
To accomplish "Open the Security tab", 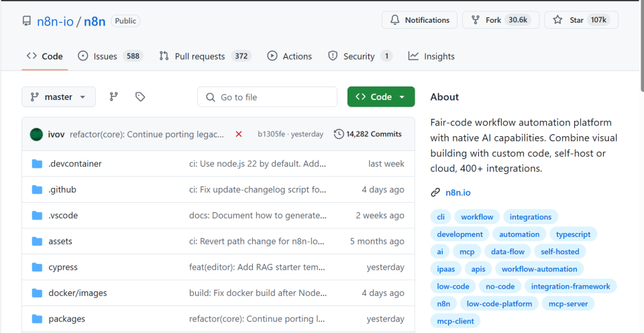I will point(360,56).
